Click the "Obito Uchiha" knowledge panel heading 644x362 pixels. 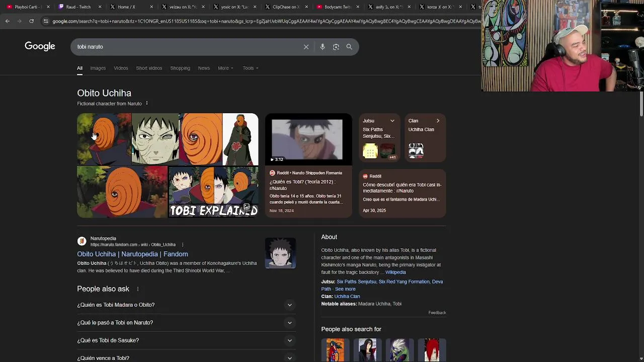point(104,93)
